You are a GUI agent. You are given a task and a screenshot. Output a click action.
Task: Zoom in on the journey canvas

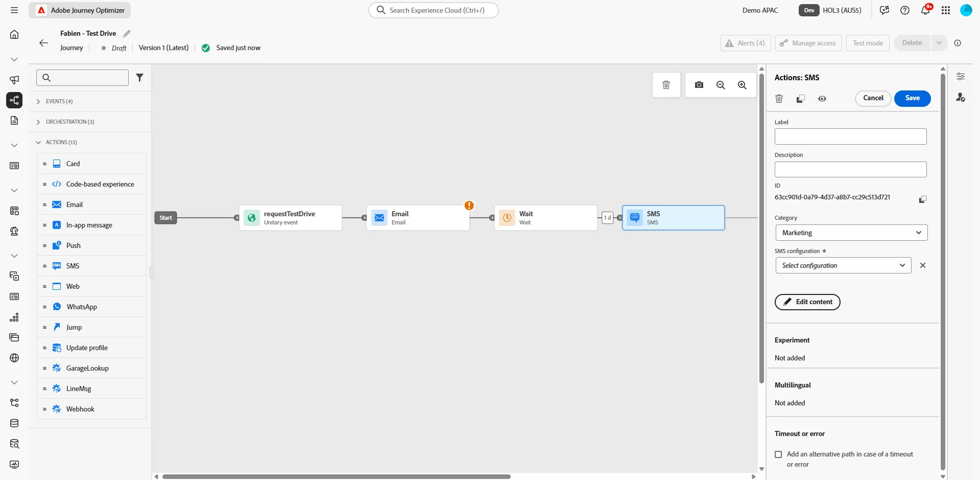[x=742, y=85]
